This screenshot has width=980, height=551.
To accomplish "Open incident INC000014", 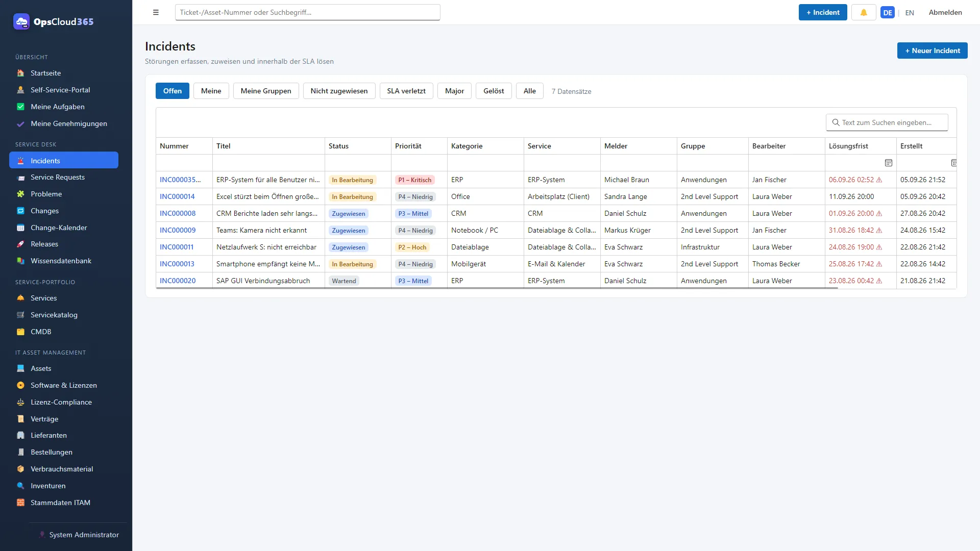I will (177, 196).
